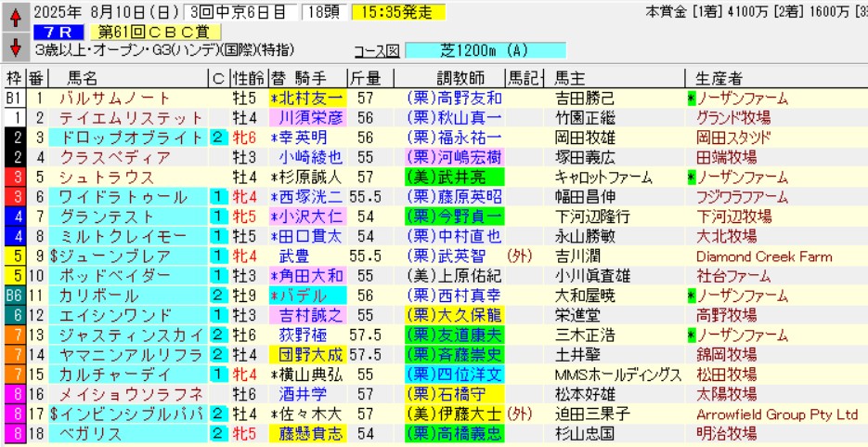Click the green mark beside シュトラウス's ノーザンファーム
The width and height of the screenshot is (868, 447).
click(x=691, y=177)
